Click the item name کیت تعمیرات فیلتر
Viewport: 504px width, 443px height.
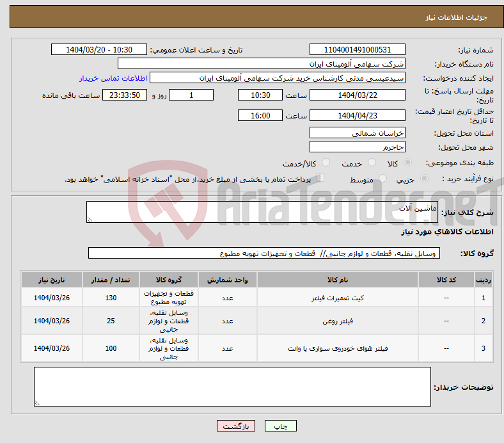[338, 298]
